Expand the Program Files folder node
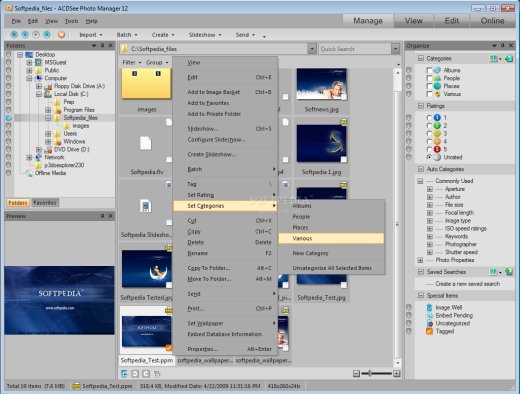 coord(48,110)
